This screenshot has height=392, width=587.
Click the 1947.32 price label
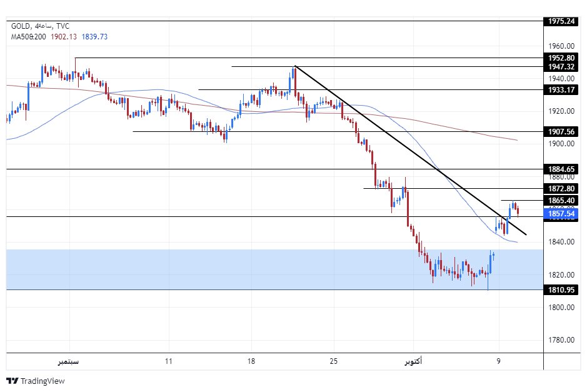click(x=561, y=66)
